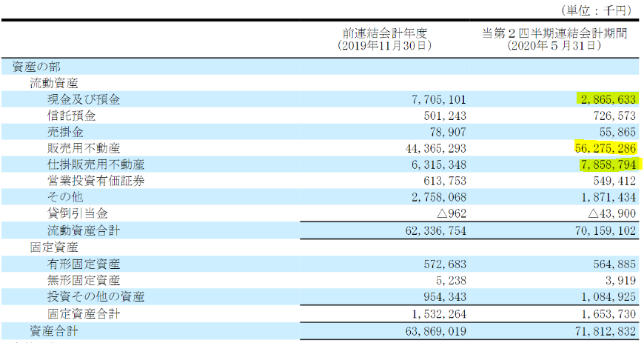Click the value 549,412
This screenshot has width=644, height=343.
coord(614,181)
